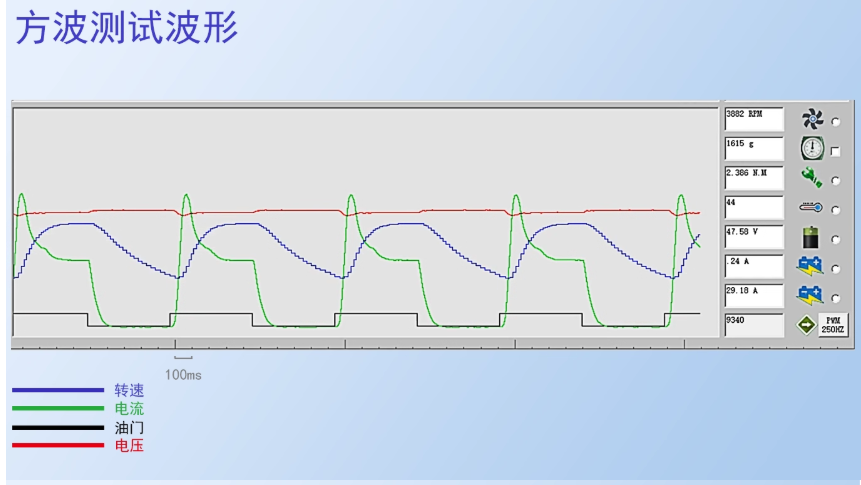861x485 pixels.
Task: Click the 2.386 N.M torque field
Action: [x=753, y=178]
